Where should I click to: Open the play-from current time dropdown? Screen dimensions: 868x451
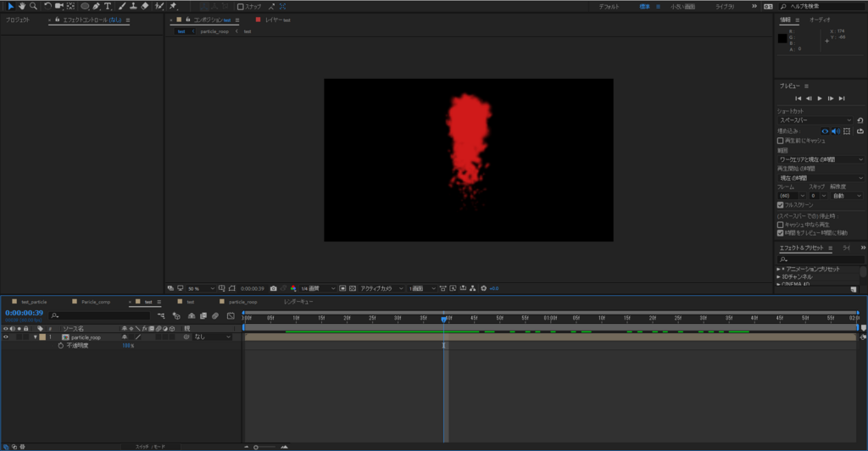(821, 178)
